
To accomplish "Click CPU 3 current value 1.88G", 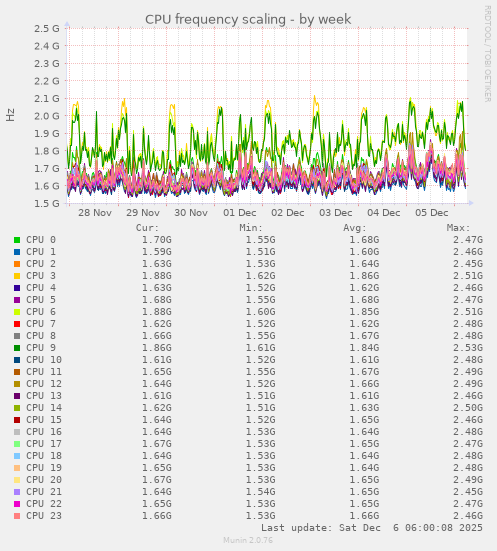I will [157, 276].
